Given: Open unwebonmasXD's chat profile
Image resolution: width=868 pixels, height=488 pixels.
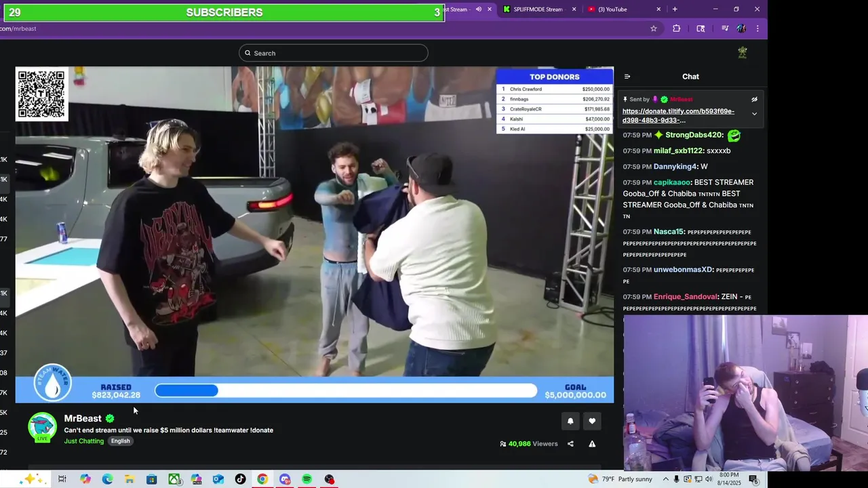Looking at the screenshot, I should [683, 270].
